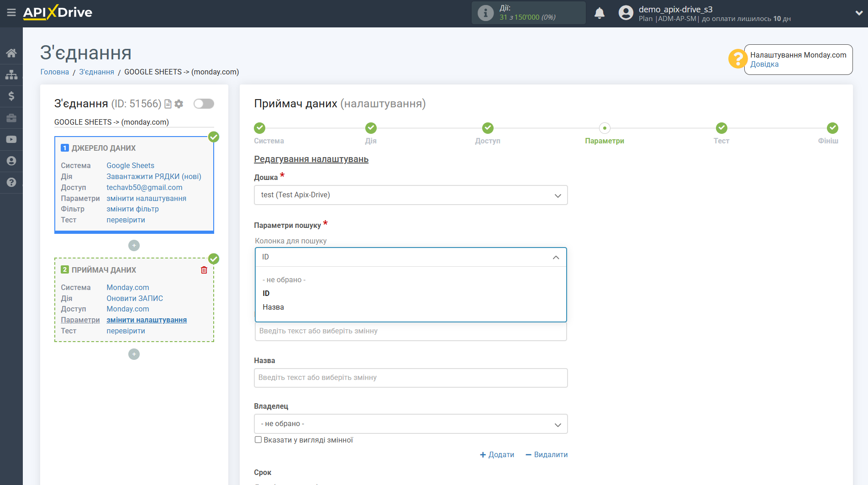868x485 pixels.
Task: Click the Додати link
Action: [x=497, y=454]
